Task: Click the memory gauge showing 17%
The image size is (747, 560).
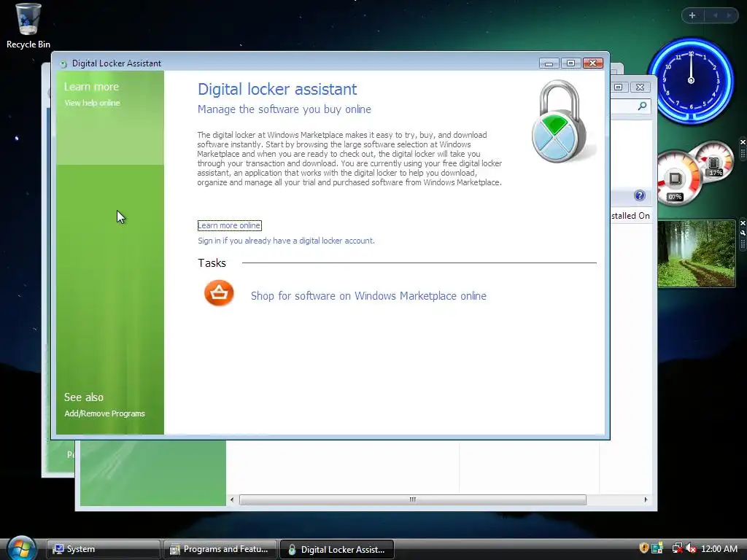Action: point(715,162)
